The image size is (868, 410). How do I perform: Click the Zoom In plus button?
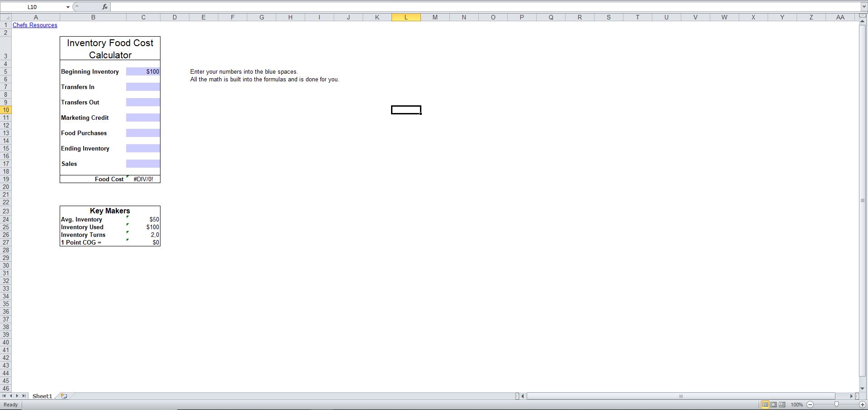point(862,405)
